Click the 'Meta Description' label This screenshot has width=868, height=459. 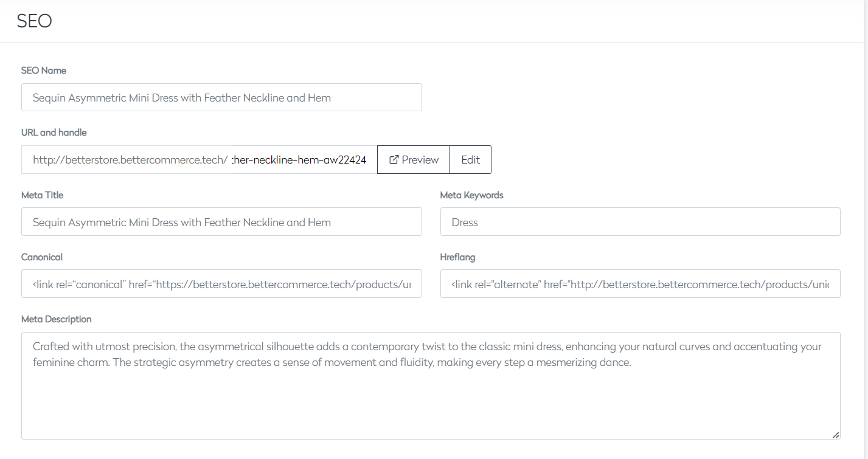57,319
